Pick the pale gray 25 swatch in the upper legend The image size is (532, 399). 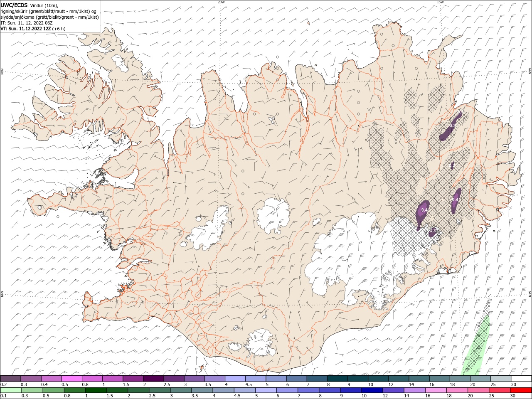(x=501, y=379)
